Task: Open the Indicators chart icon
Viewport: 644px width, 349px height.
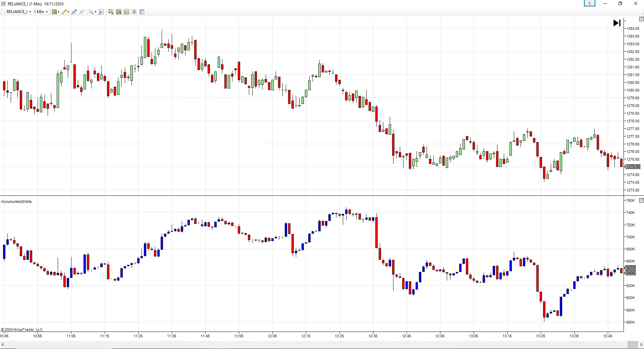Action: click(126, 12)
